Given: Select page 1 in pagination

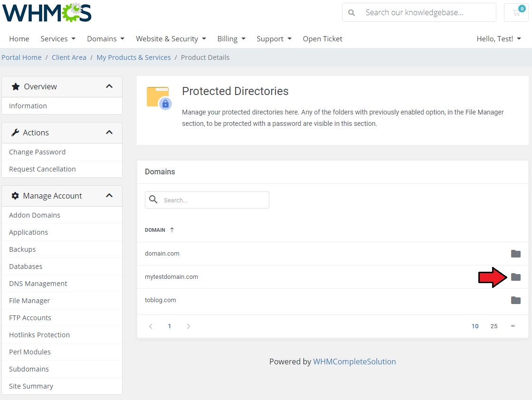Looking at the screenshot, I should tap(169, 326).
